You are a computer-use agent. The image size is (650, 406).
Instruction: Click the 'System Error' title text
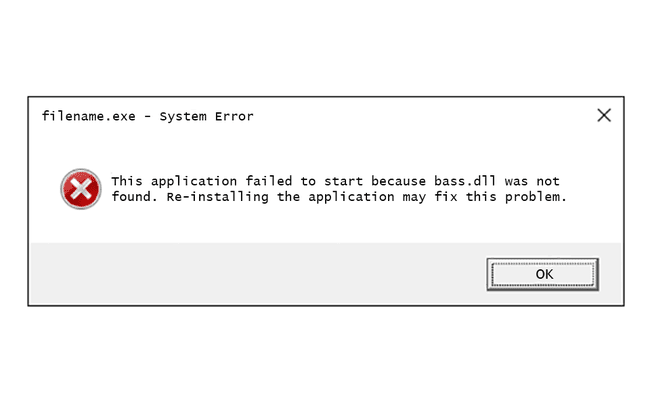coord(206,117)
